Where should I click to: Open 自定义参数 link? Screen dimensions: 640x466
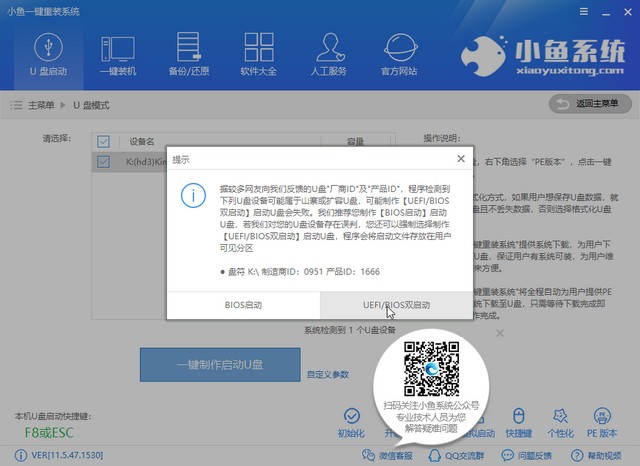click(x=328, y=374)
